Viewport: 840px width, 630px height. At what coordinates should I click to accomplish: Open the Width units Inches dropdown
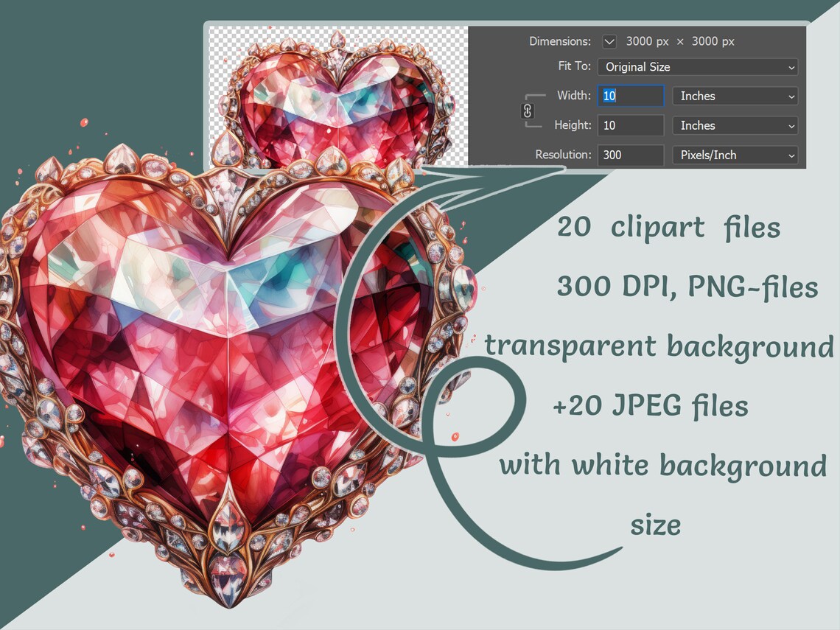pyautogui.click(x=735, y=96)
